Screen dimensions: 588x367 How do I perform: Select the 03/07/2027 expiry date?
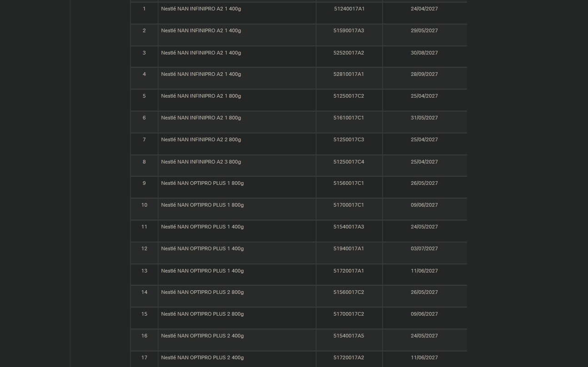pos(424,248)
